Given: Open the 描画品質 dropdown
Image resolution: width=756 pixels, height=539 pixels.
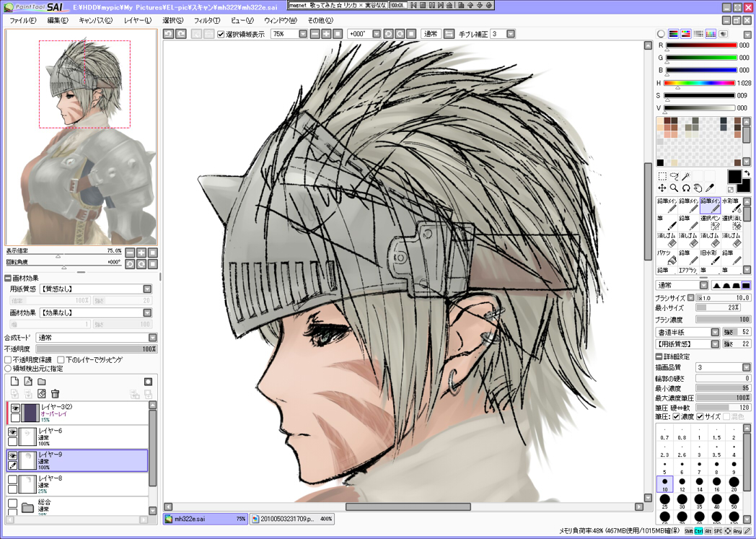Looking at the screenshot, I should [747, 367].
